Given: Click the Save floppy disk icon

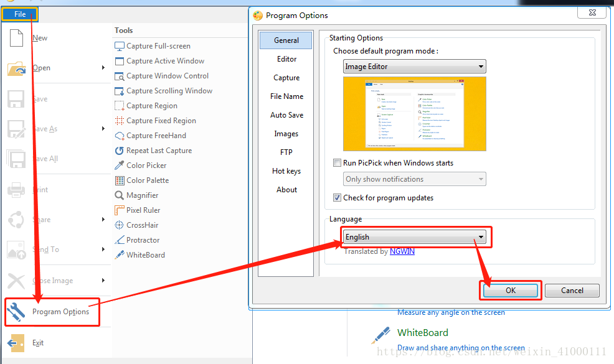Looking at the screenshot, I should click(16, 99).
